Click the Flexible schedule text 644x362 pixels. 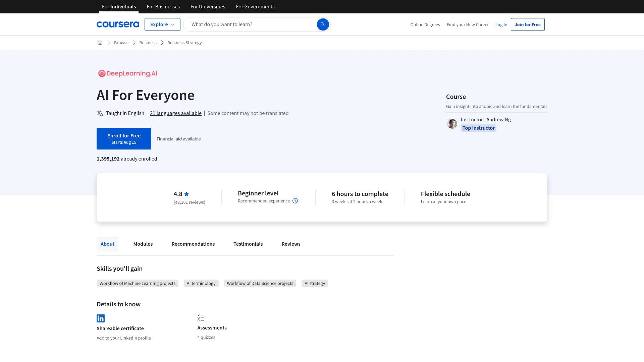[x=445, y=194]
